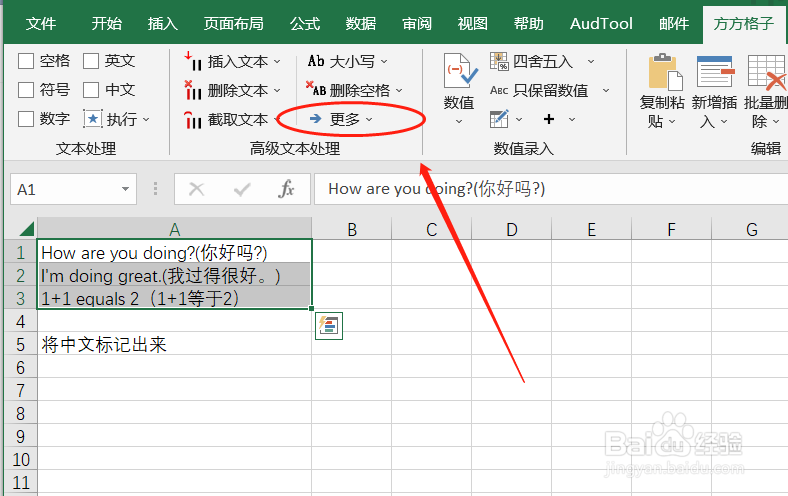Click the star 执行 icon
The width and height of the screenshot is (788, 496).
click(92, 119)
